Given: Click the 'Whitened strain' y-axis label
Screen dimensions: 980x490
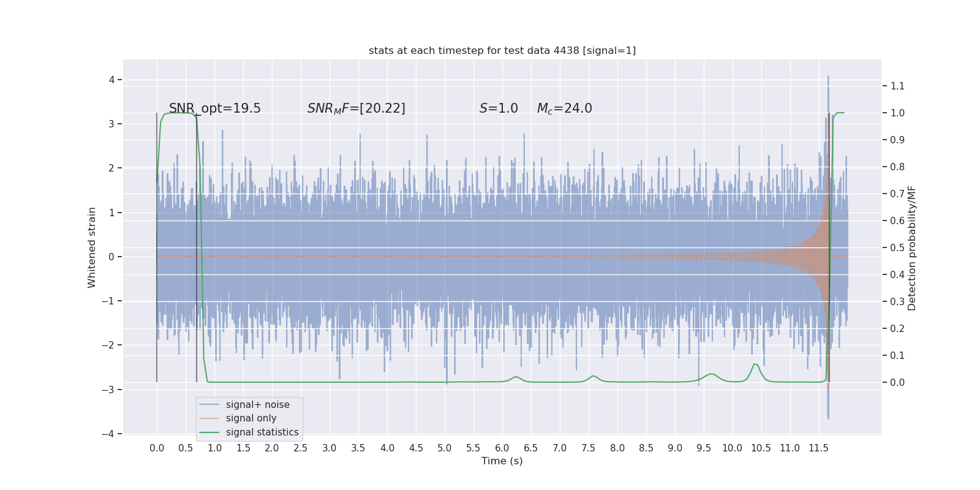Looking at the screenshot, I should (x=92, y=247).
